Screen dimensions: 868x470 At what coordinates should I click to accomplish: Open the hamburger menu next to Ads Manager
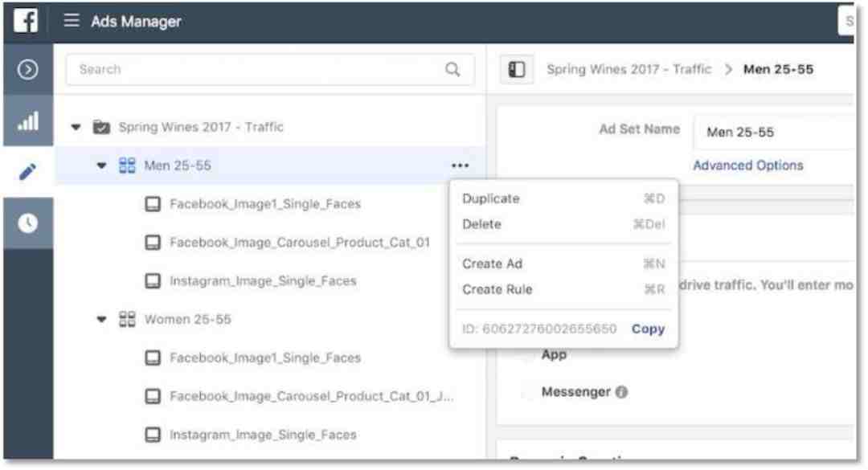(72, 21)
